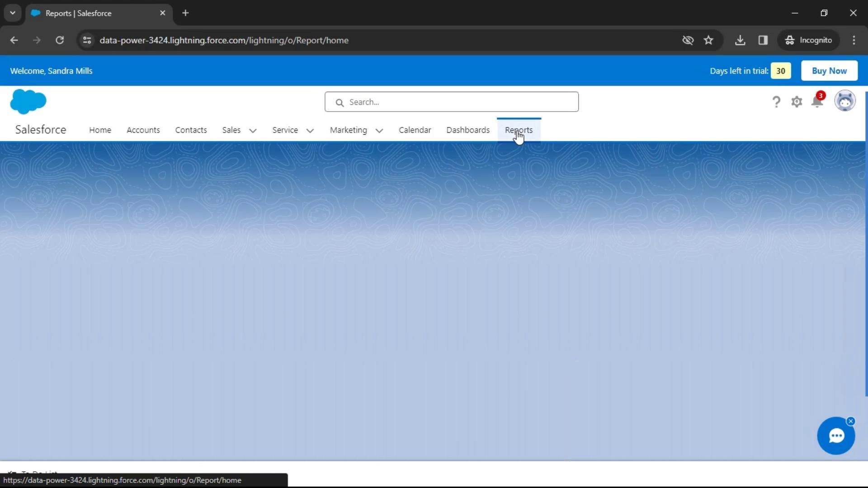Viewport: 868px width, 488px height.
Task: Click the Salesforce cloud logo
Action: point(28,101)
